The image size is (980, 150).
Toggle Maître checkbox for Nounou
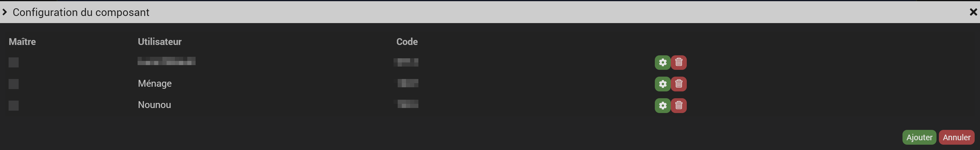pos(14,105)
